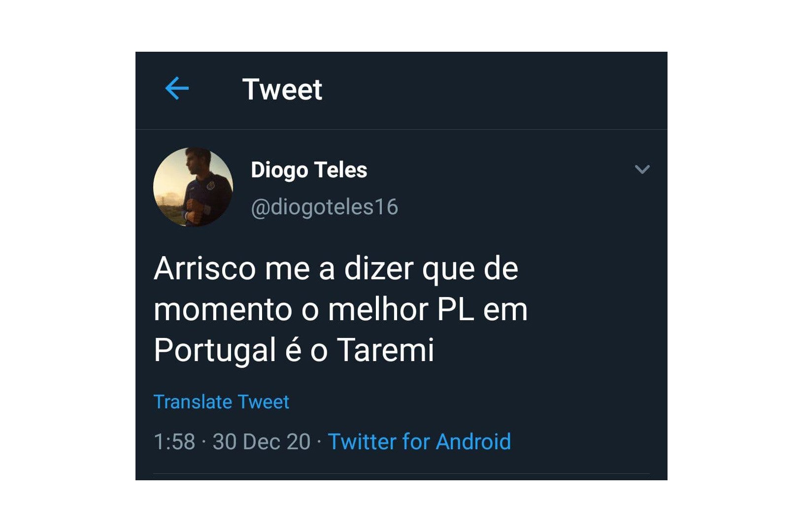Click the word "Portugal" in the tweet

tap(215, 351)
